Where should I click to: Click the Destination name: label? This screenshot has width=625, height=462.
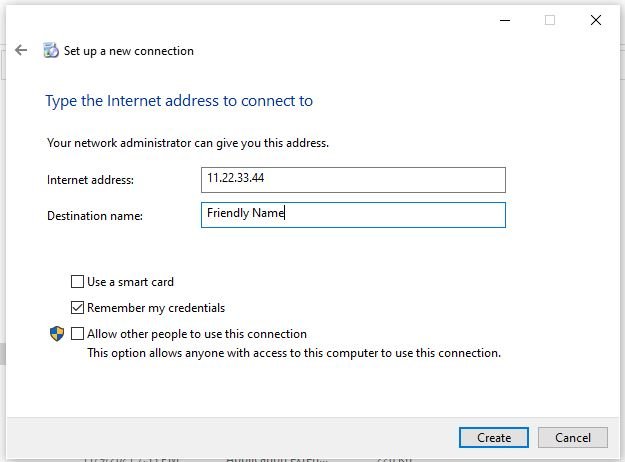point(95,216)
